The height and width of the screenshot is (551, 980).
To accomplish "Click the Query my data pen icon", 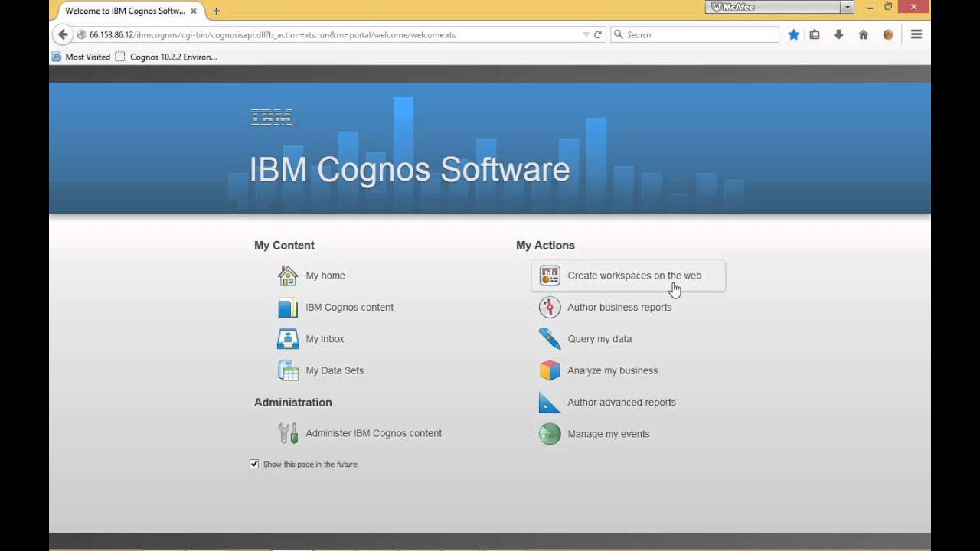I will (550, 339).
